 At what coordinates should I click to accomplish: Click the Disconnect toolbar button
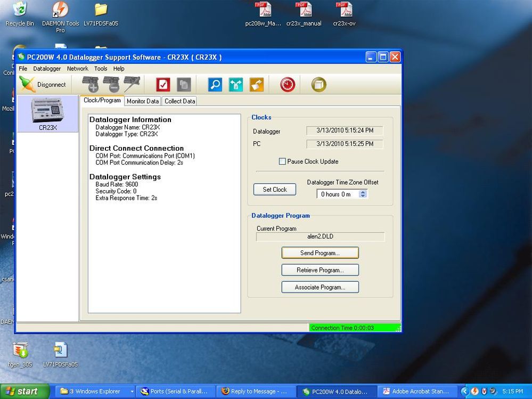point(43,85)
